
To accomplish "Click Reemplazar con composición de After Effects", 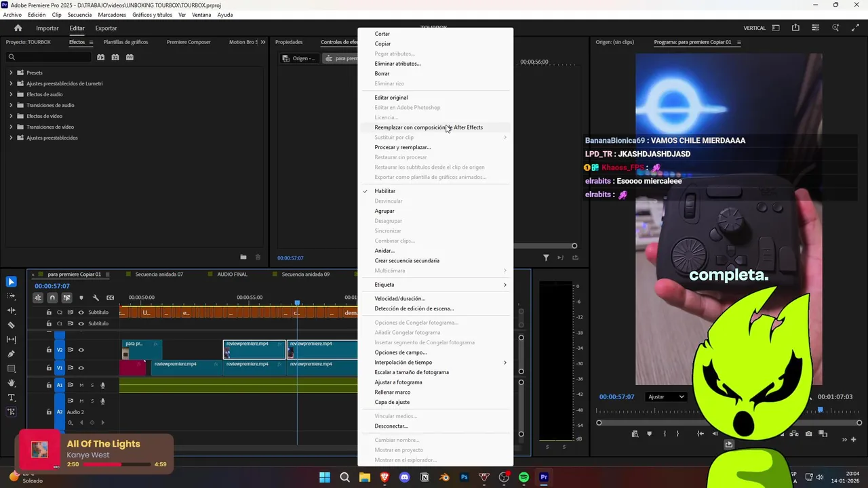I will (429, 127).
